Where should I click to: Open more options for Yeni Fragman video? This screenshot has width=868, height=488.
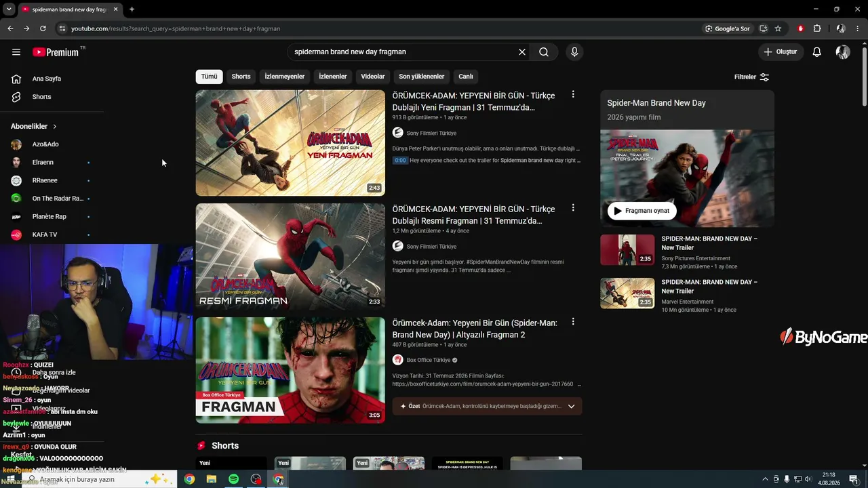point(573,95)
